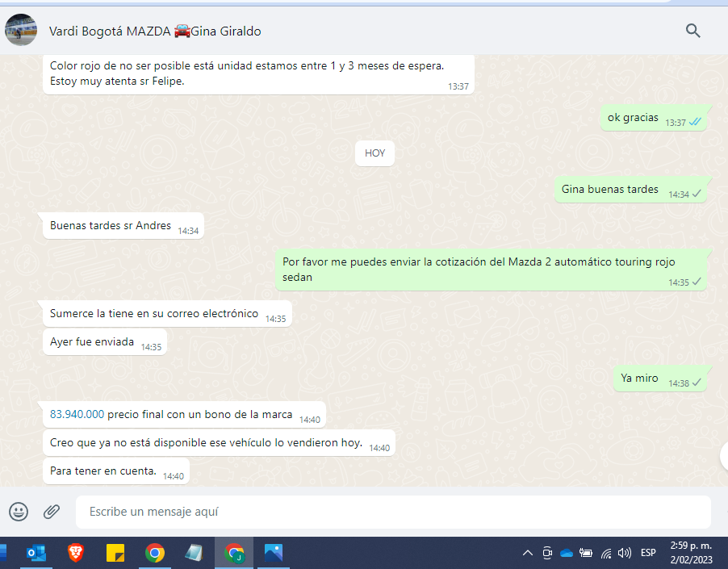Expand the hidden system tray icons
The height and width of the screenshot is (569, 728).
tap(528, 553)
